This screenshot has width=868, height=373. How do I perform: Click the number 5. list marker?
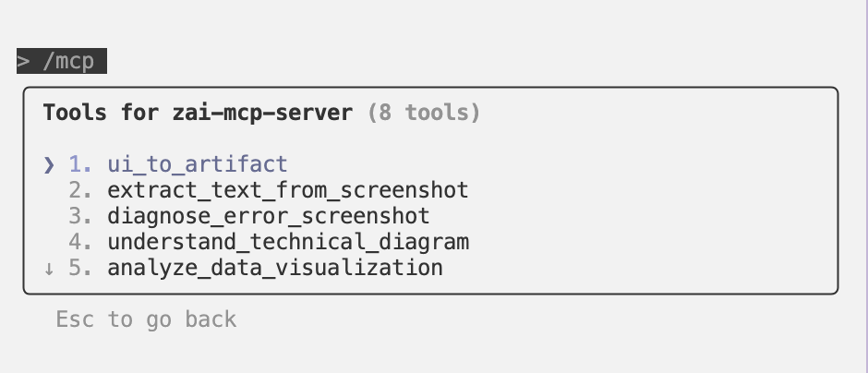(81, 269)
